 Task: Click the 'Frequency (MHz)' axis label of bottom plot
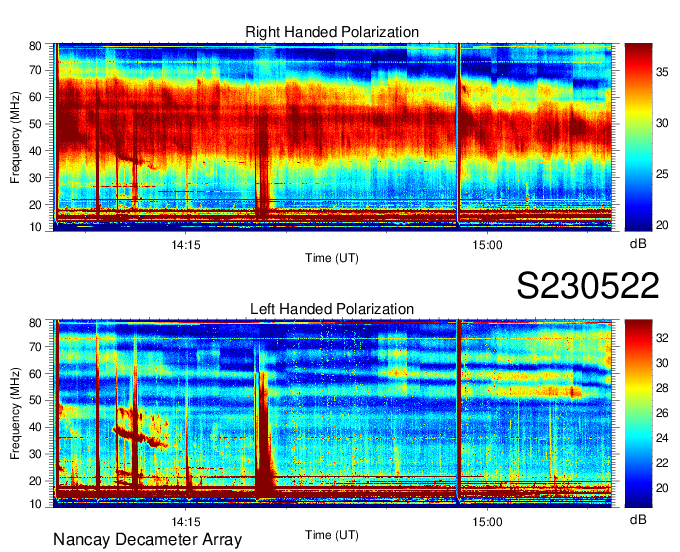(x=15, y=414)
